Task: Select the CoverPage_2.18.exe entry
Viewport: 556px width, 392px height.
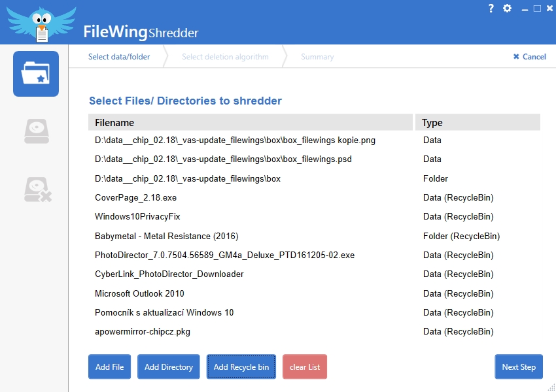Action: [314, 197]
